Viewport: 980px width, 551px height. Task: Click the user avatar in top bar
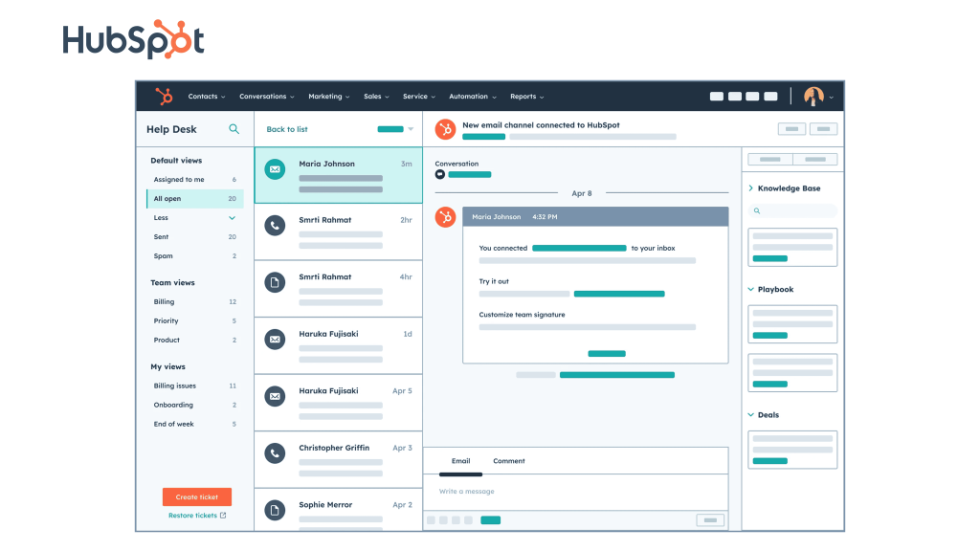[x=813, y=97]
